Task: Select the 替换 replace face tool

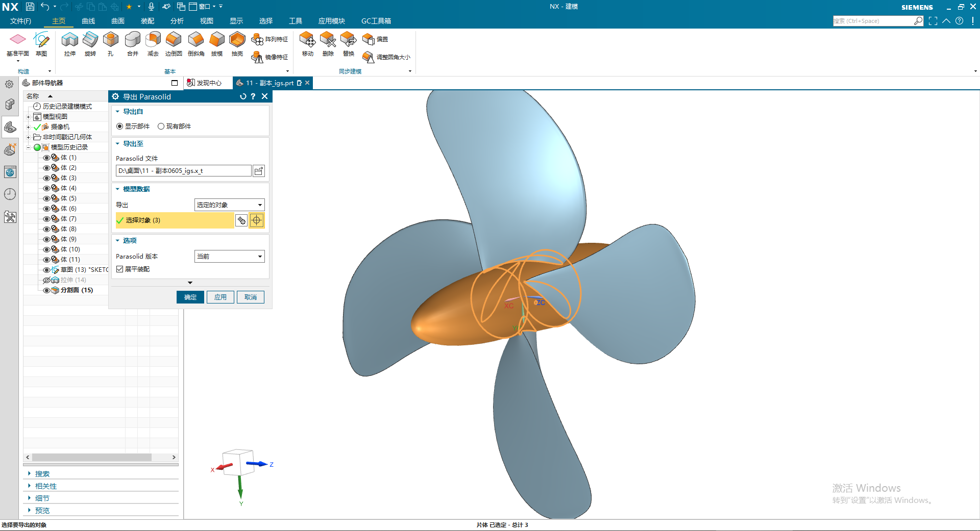Action: [x=349, y=44]
